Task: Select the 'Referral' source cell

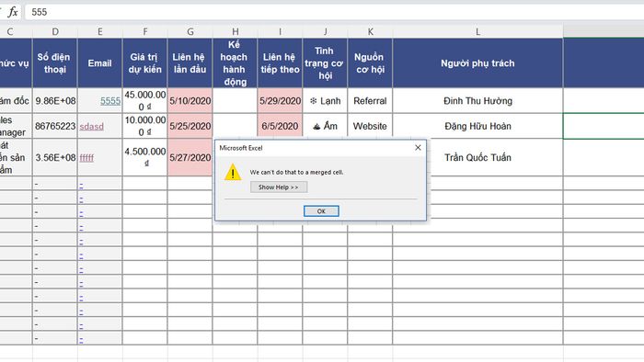Action: pos(370,101)
